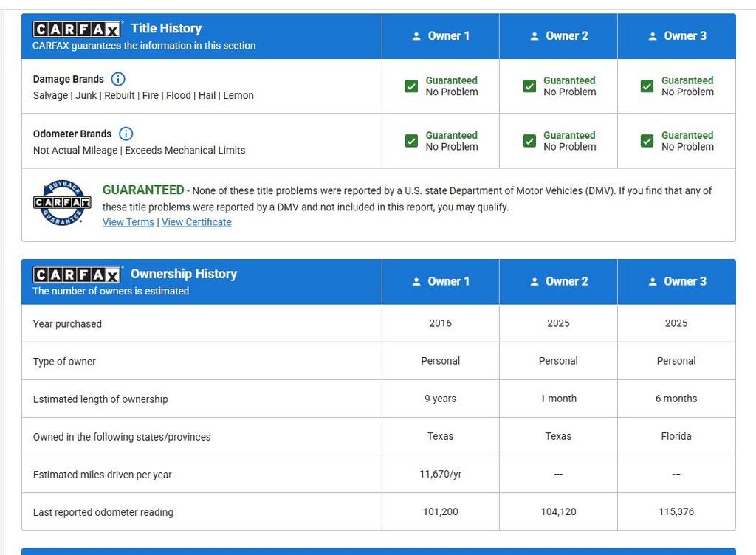The image size is (756, 555).
Task: Click the 9 years ownership value
Action: [440, 399]
